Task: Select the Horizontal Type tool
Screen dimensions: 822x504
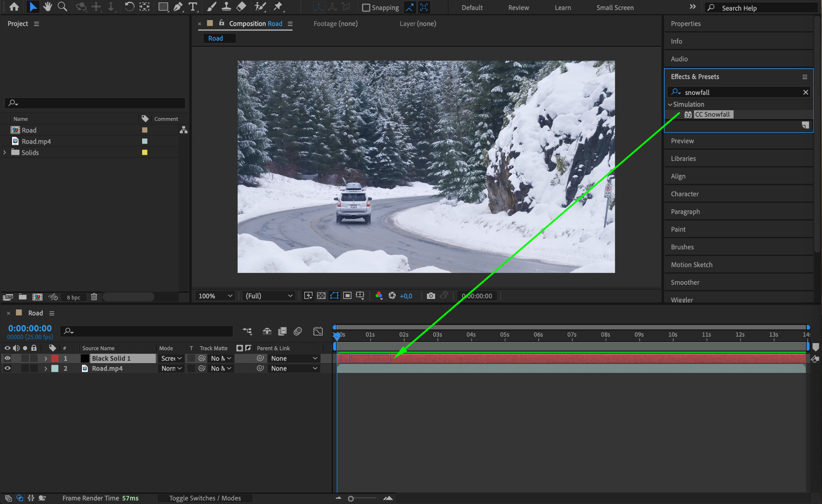Action: [193, 7]
